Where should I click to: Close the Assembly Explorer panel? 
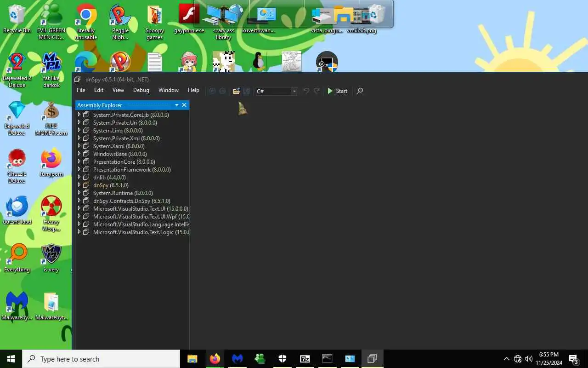[x=184, y=105]
